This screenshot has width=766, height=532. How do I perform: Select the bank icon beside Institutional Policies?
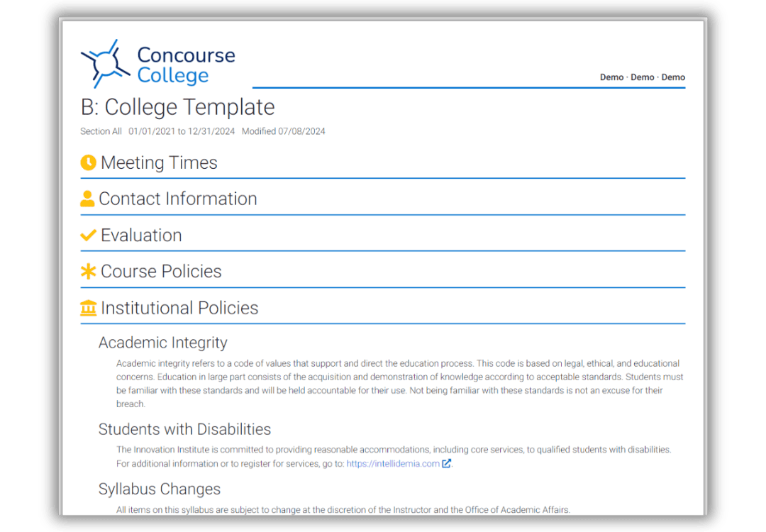[87, 308]
